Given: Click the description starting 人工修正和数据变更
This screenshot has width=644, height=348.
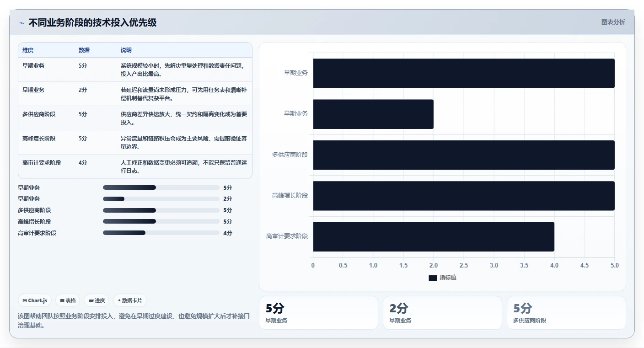Looking at the screenshot, I should [183, 166].
